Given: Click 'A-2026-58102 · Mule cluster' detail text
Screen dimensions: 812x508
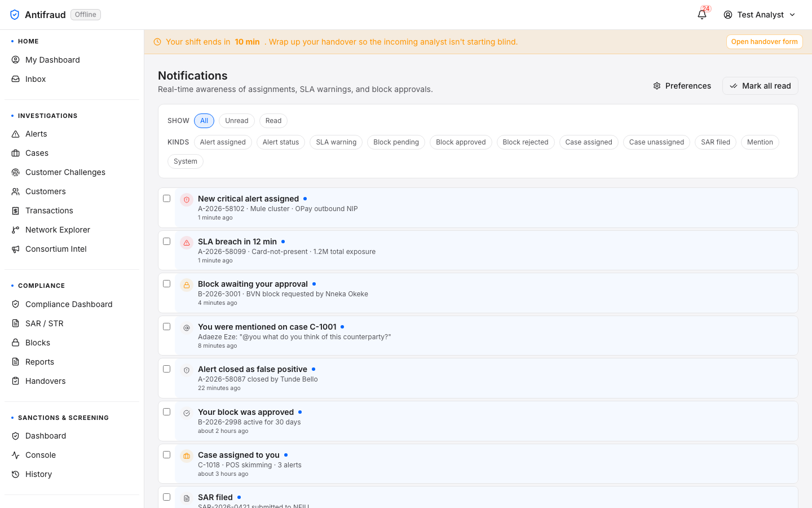Looking at the screenshot, I should tap(245, 209).
